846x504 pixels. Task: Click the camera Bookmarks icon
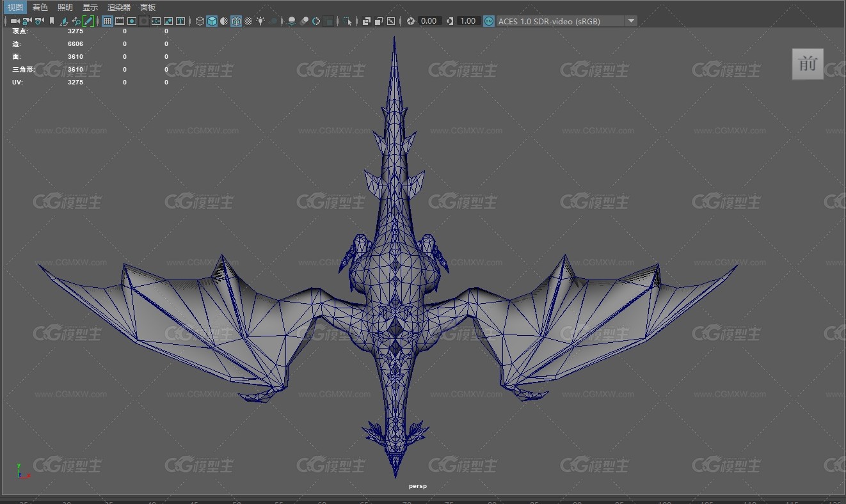coord(52,21)
